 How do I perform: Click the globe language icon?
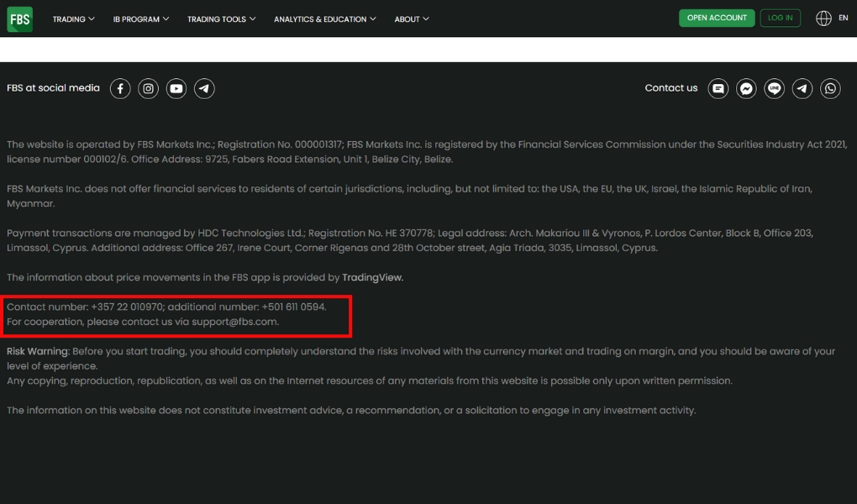(823, 18)
